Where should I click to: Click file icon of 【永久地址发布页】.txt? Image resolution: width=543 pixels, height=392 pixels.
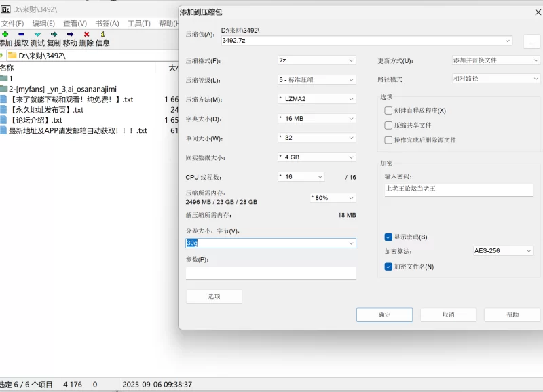3,110
